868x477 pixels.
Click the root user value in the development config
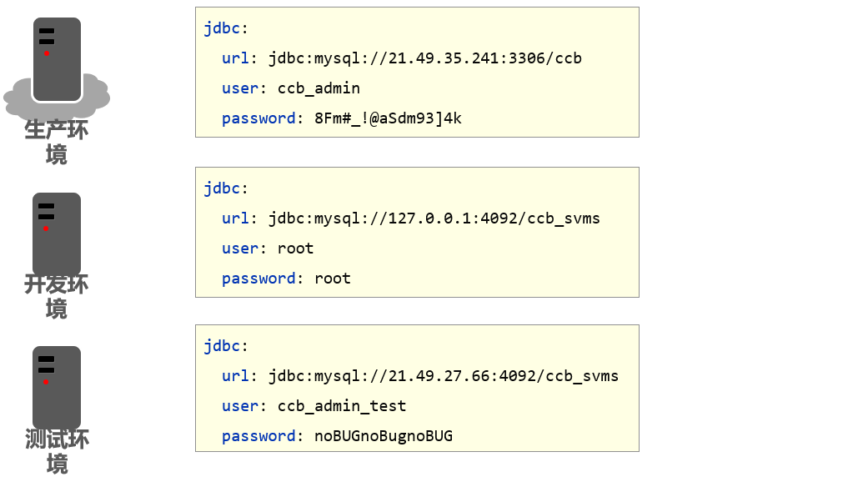pyautogui.click(x=295, y=249)
